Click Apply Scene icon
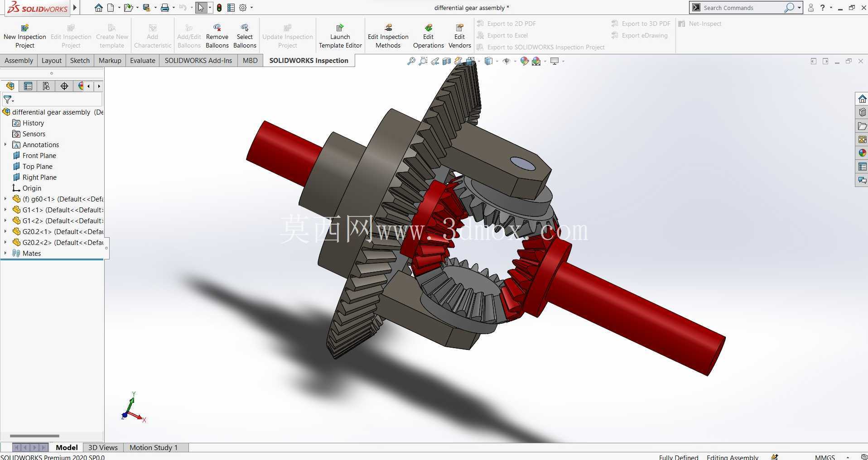Image resolution: width=868 pixels, height=460 pixels. pos(536,61)
